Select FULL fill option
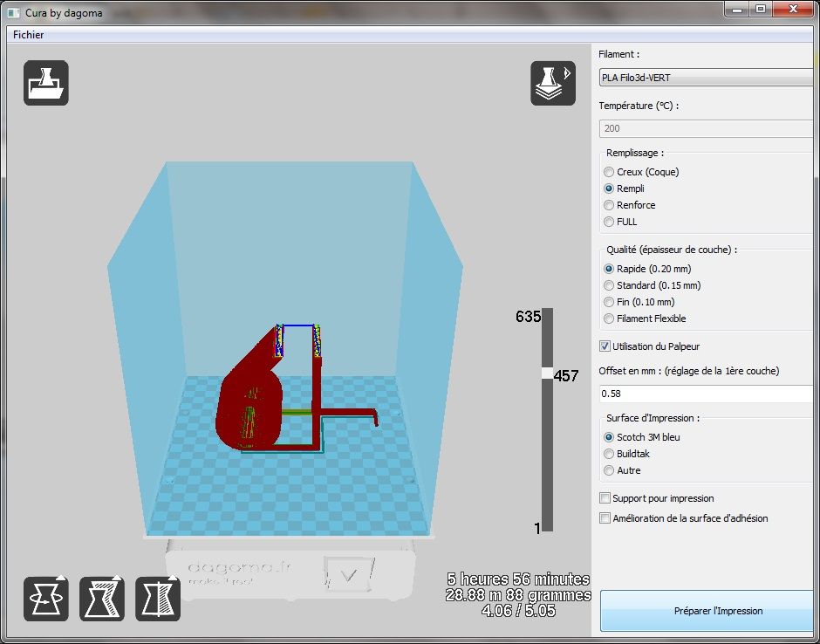 (x=621, y=222)
